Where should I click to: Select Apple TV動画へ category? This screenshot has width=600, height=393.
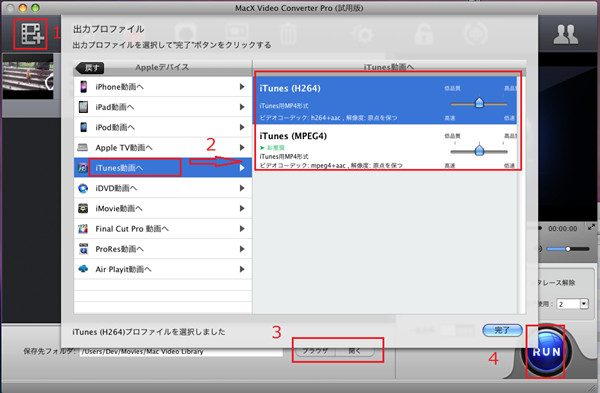[163, 148]
